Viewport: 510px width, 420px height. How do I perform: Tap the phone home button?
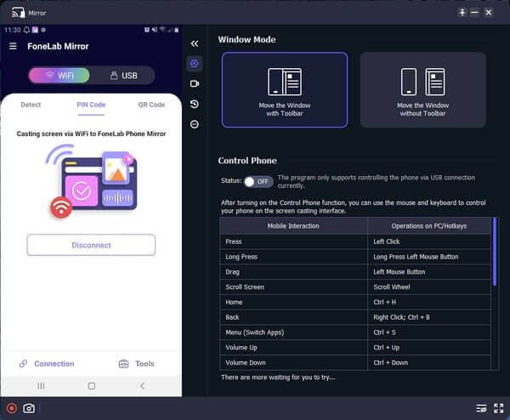92,386
